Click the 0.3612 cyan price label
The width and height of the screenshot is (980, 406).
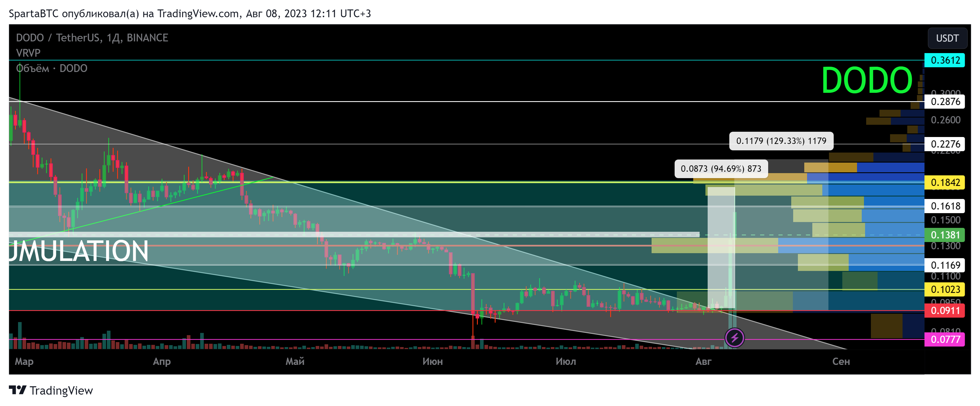(x=945, y=60)
